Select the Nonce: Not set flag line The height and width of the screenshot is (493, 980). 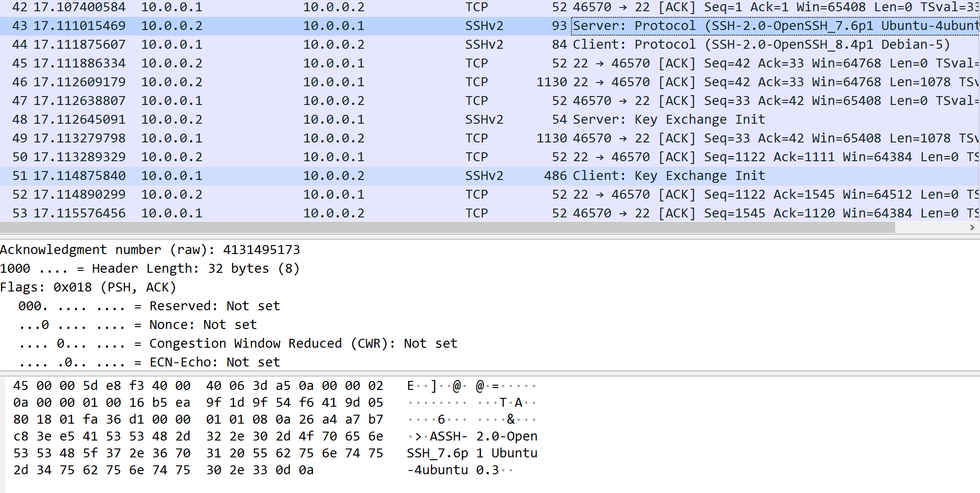(x=138, y=325)
